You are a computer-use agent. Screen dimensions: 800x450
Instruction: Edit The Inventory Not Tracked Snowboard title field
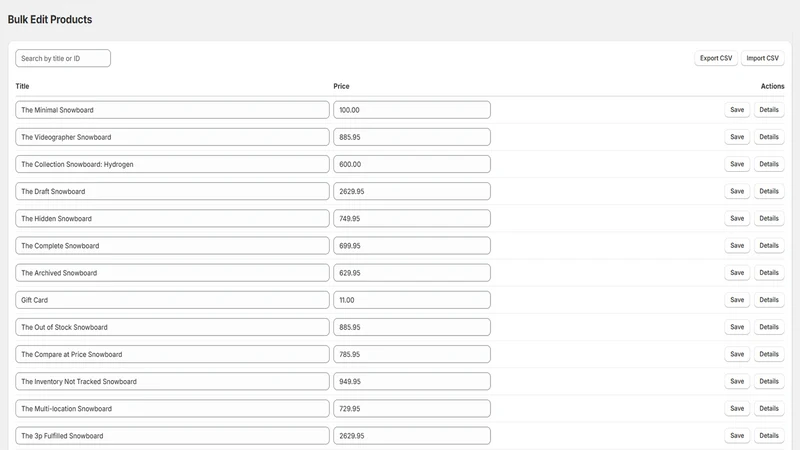click(x=172, y=382)
